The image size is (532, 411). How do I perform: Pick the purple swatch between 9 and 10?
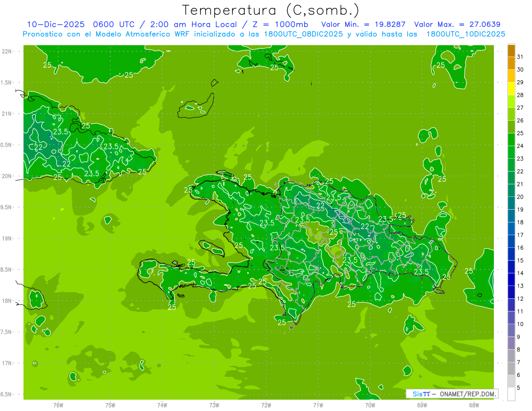[x=511, y=330]
